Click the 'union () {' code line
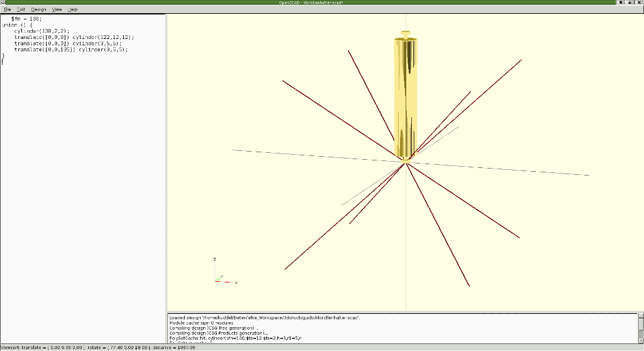 coord(17,25)
